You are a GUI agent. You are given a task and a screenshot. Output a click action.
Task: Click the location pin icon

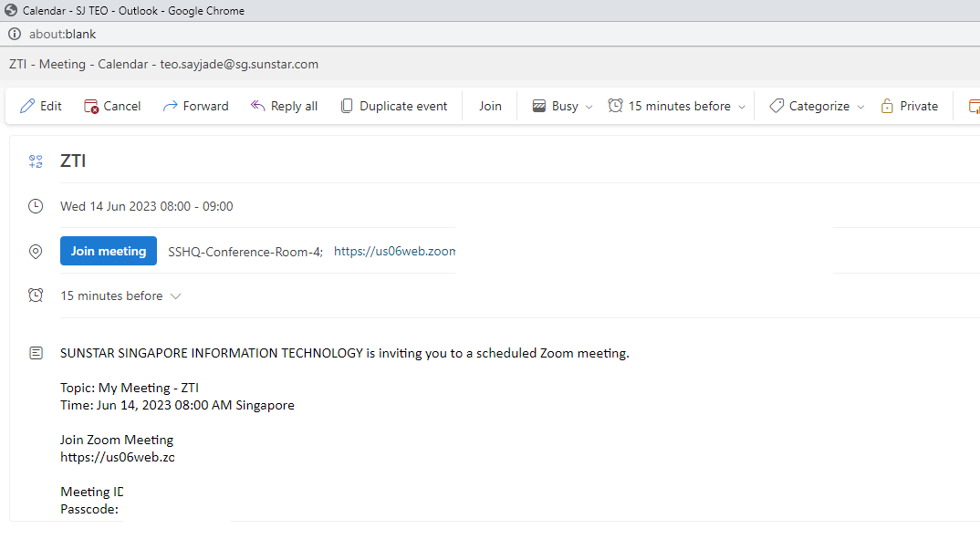(x=36, y=252)
